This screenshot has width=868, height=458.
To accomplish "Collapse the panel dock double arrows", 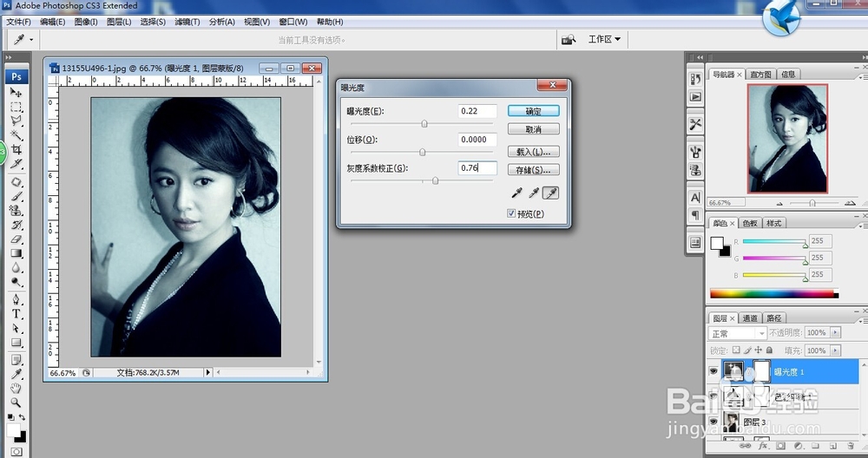I will click(865, 57).
